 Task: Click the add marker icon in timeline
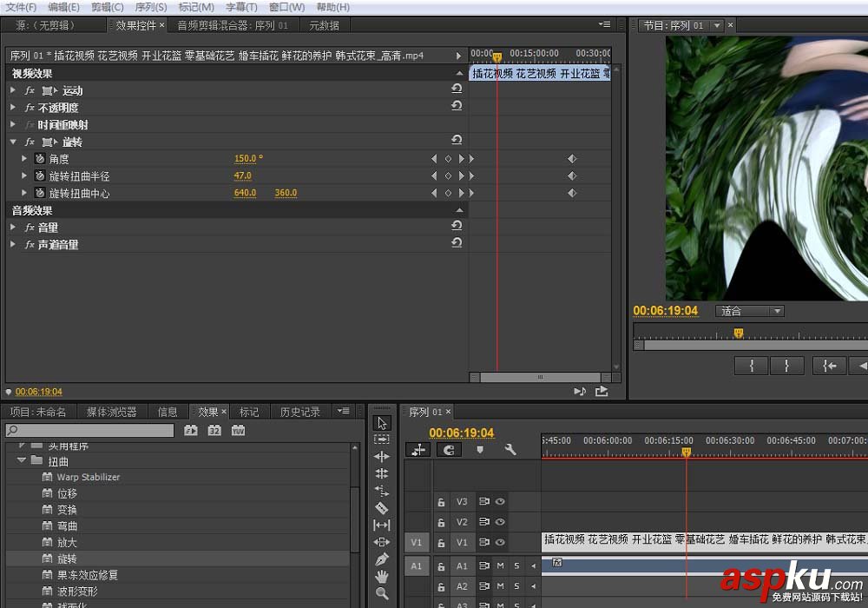click(480, 450)
